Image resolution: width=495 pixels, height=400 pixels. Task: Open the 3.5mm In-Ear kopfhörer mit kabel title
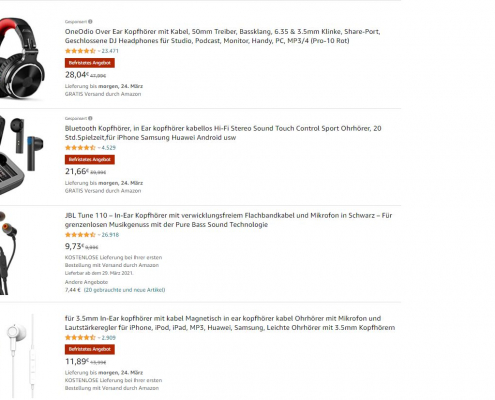(230, 323)
